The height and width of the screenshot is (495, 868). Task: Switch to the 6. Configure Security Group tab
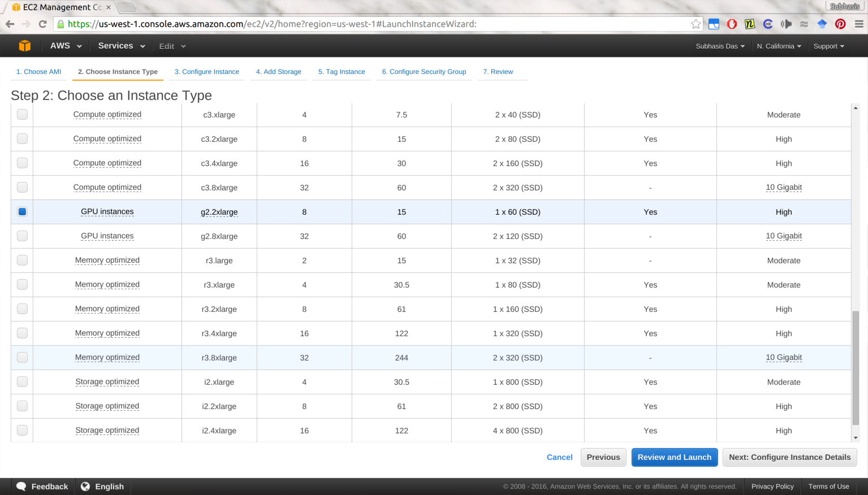click(x=424, y=72)
